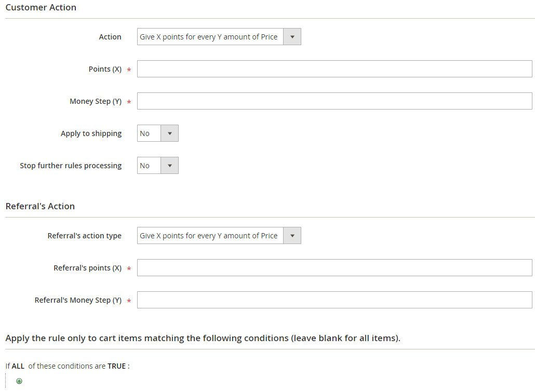Click the Money Step (Y) label
The image size is (535, 392).
click(x=96, y=101)
